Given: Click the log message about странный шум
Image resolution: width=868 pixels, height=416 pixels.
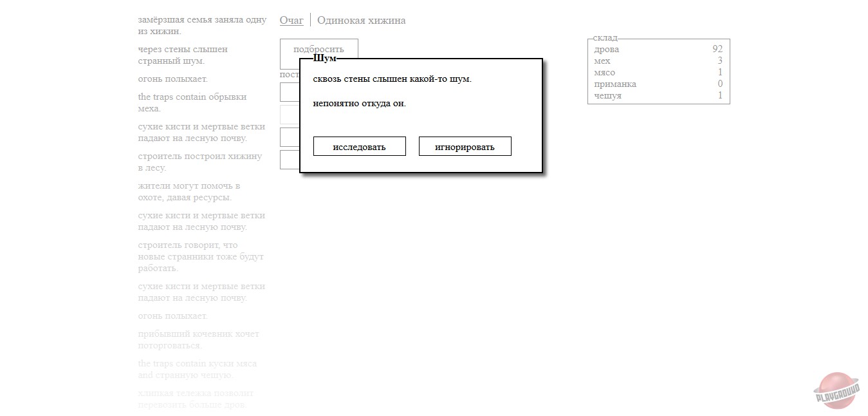Looking at the screenshot, I should [183, 55].
